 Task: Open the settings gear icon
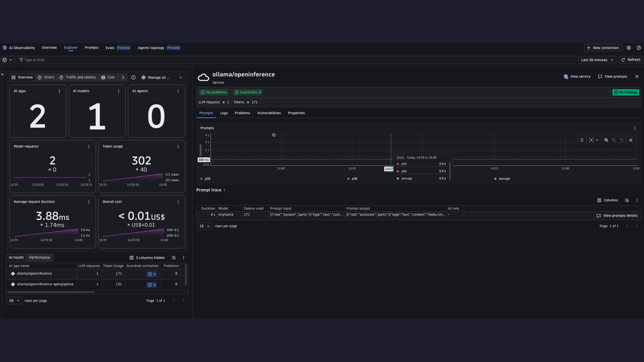(629, 48)
